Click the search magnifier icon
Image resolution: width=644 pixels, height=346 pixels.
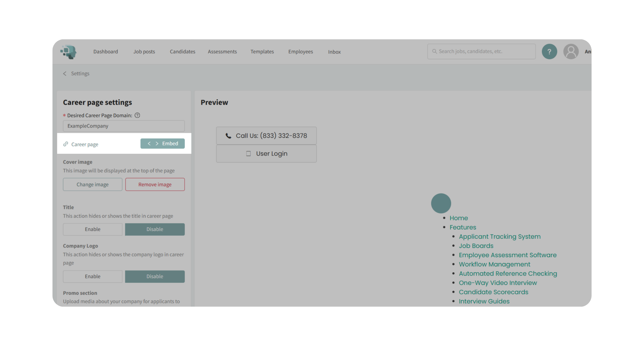(434, 51)
